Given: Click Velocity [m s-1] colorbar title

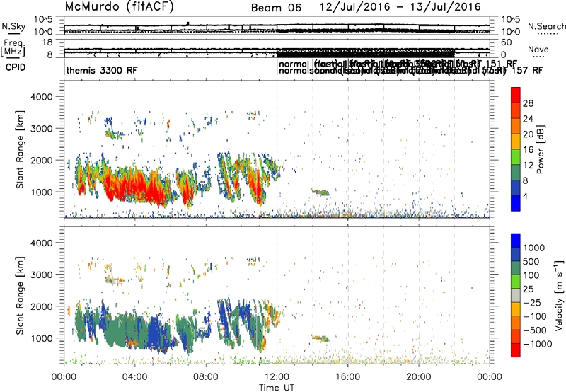Looking at the screenshot, I should pyautogui.click(x=559, y=295).
